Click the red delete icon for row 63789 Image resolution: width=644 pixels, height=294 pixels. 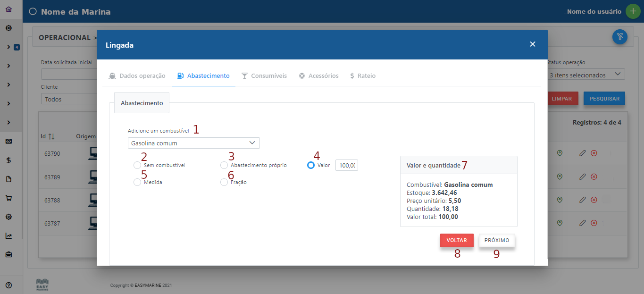pyautogui.click(x=594, y=176)
